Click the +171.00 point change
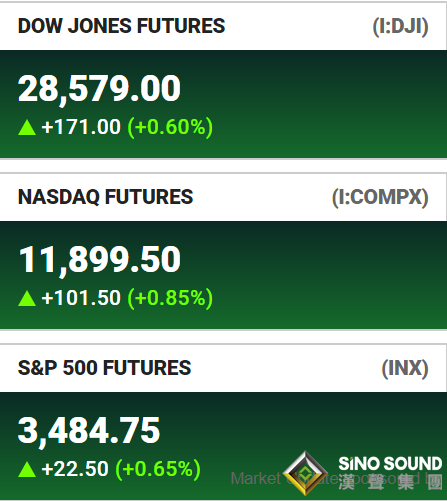 [81, 127]
